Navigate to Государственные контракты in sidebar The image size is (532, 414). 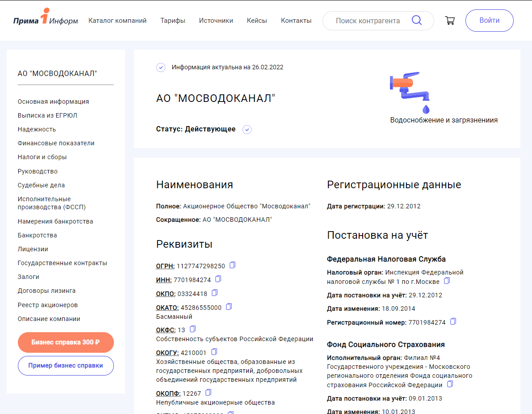pos(62,263)
